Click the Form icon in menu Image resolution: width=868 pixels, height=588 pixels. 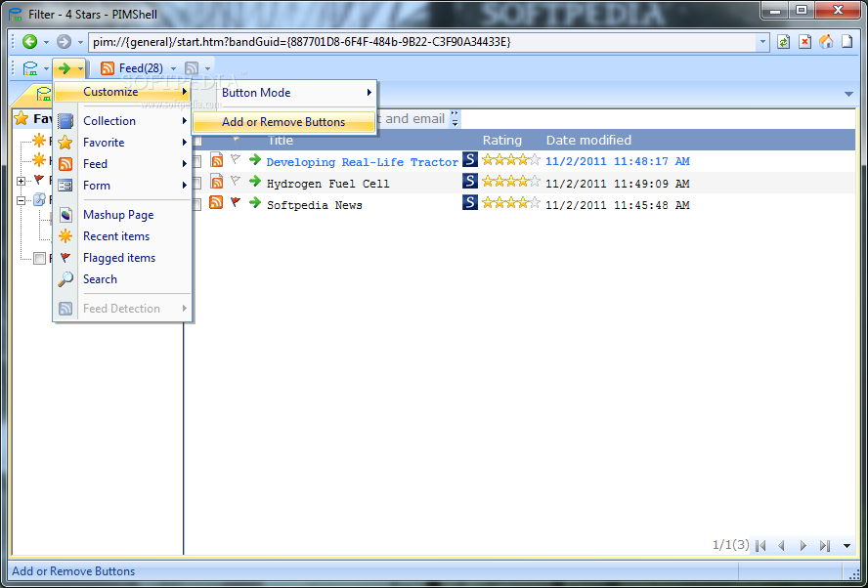pos(65,186)
